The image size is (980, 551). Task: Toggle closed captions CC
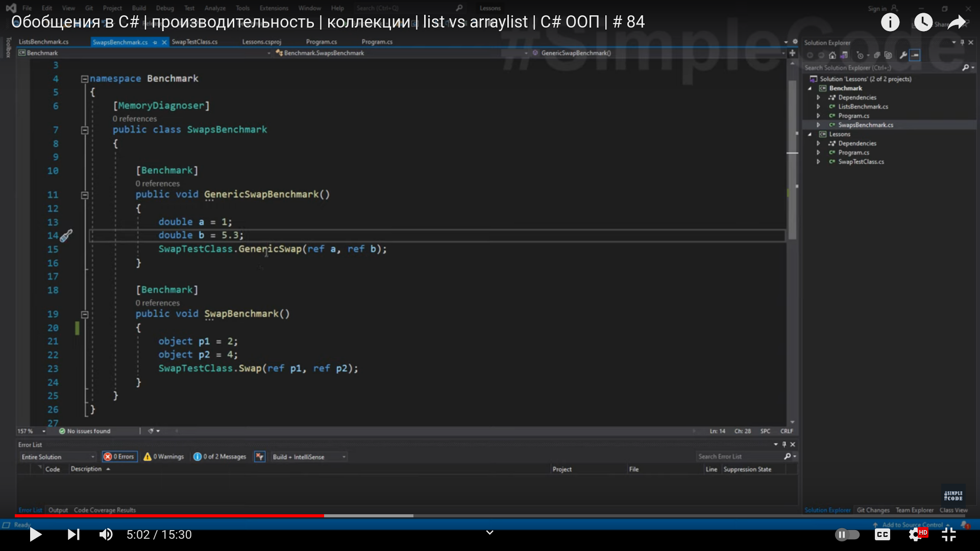tap(882, 534)
